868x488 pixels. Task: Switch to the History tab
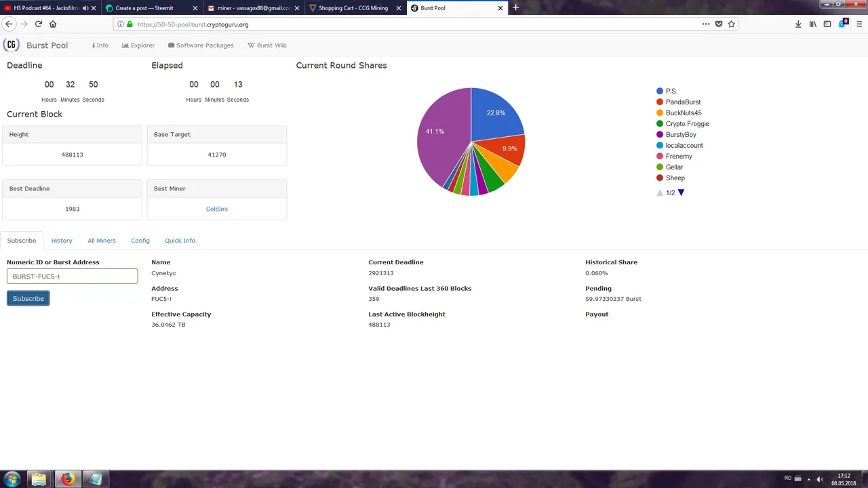pos(62,241)
